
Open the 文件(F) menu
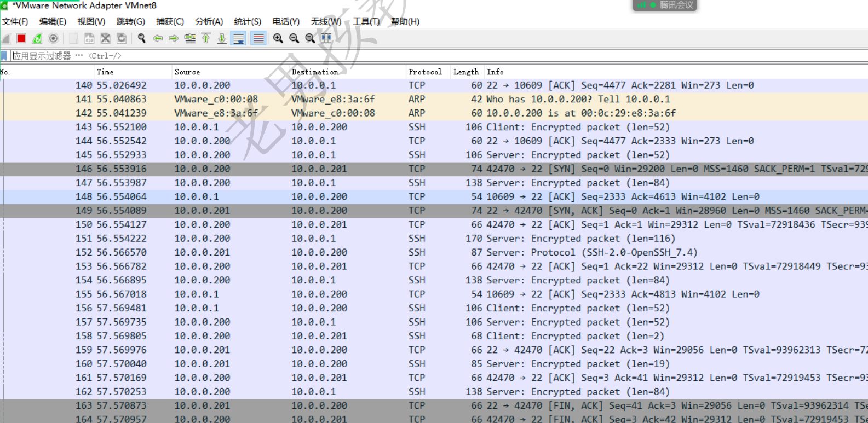(x=15, y=21)
